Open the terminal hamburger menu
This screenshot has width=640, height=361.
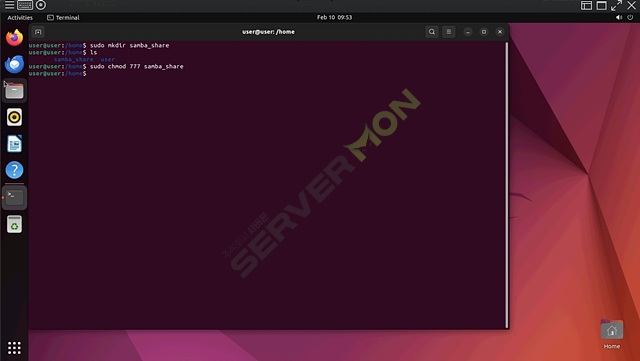[449, 32]
